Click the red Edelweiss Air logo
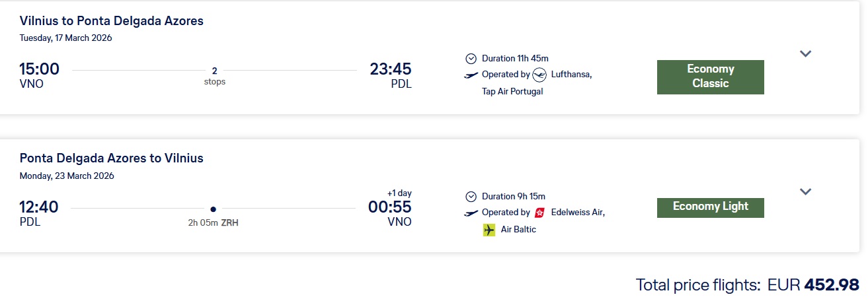The height and width of the screenshot is (303, 868). (x=540, y=213)
